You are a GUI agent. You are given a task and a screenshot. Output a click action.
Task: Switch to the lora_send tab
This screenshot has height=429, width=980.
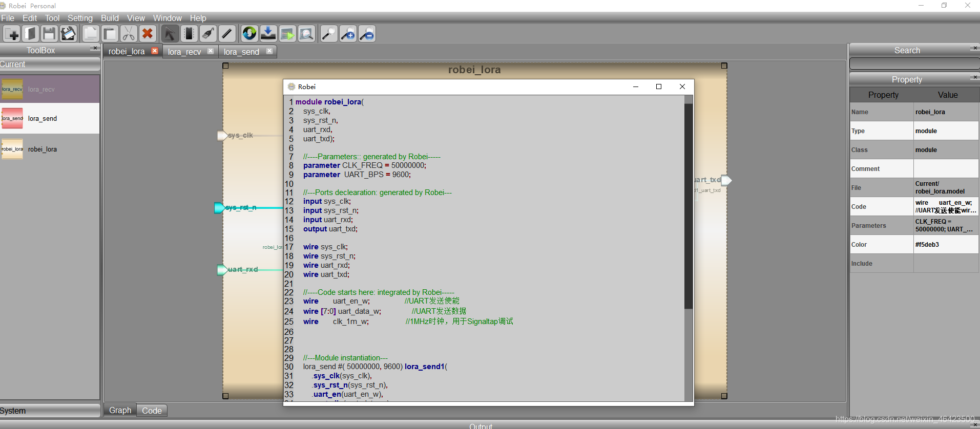(x=241, y=52)
